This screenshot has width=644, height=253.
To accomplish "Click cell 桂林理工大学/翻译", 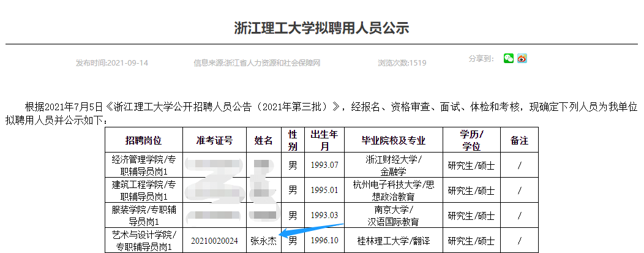I will pos(394,241).
